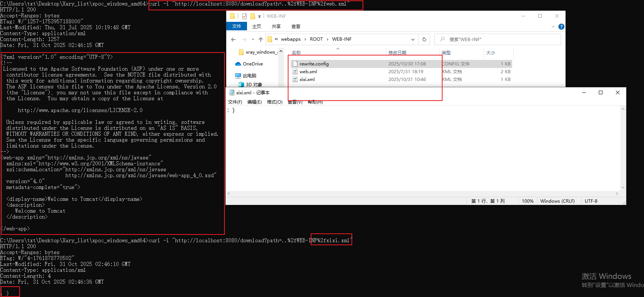Click inside the Notepad text area

[x=423, y=148]
